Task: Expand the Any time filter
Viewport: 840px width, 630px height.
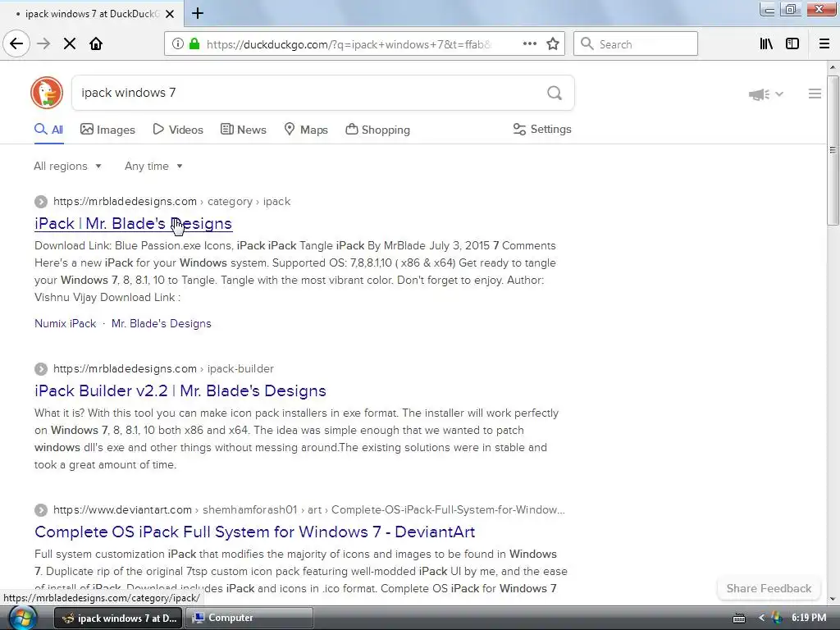Action: tap(153, 166)
